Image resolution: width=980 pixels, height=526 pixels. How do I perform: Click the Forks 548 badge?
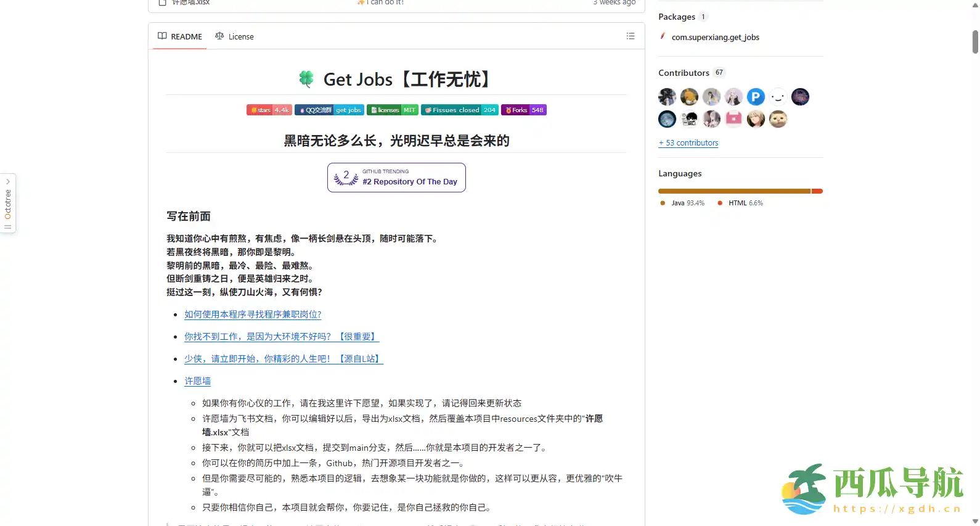(x=523, y=110)
